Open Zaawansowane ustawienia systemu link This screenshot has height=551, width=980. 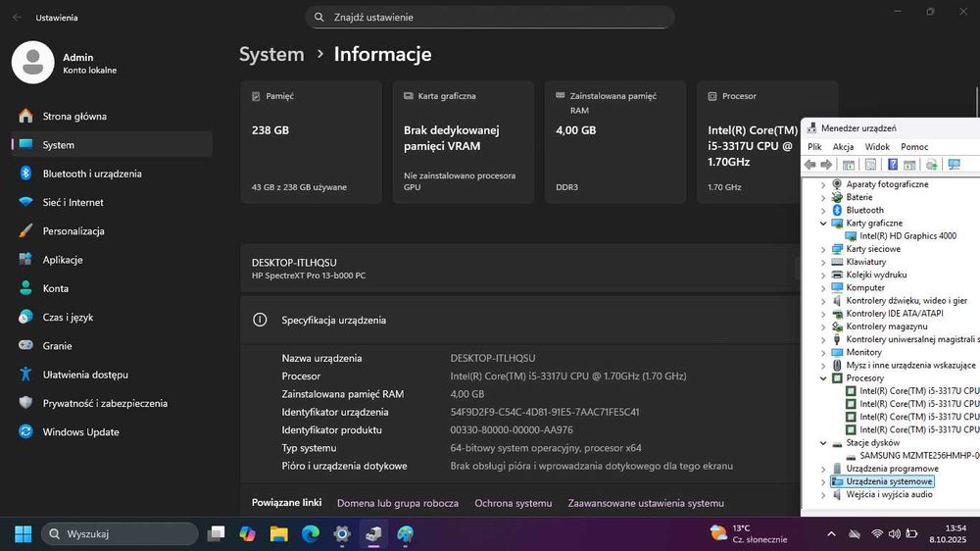646,504
